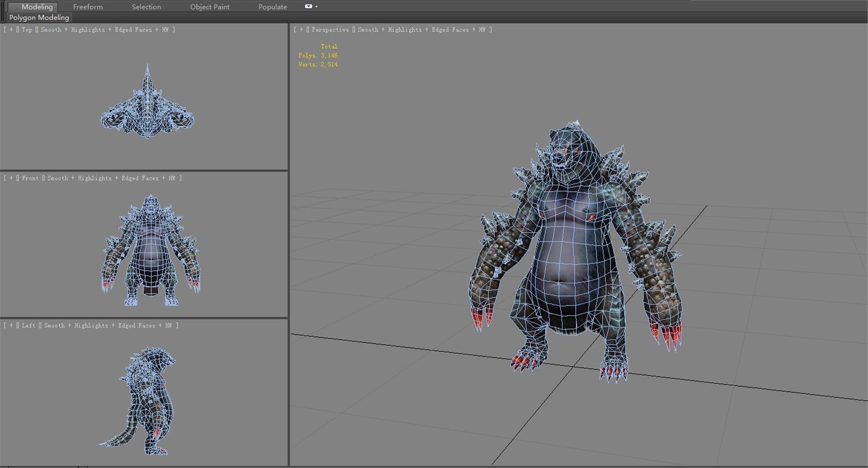868x468 pixels.
Task: Open the Perspective viewport shading label menu
Action: (421, 29)
